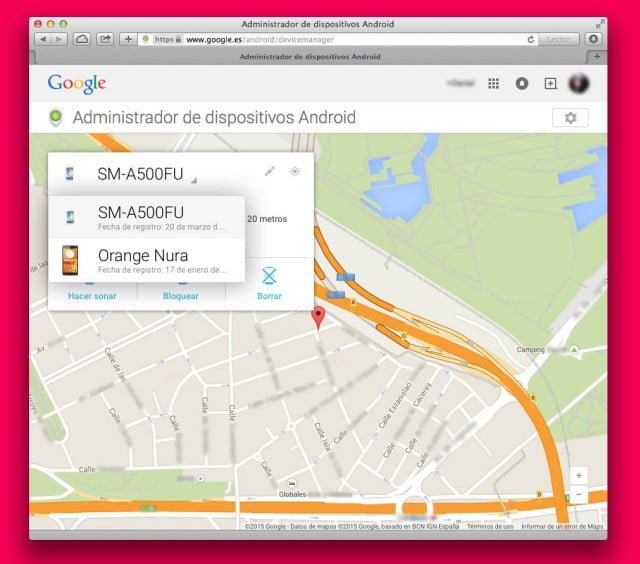Open the Google apps grid icon
640x564 pixels.
[493, 84]
